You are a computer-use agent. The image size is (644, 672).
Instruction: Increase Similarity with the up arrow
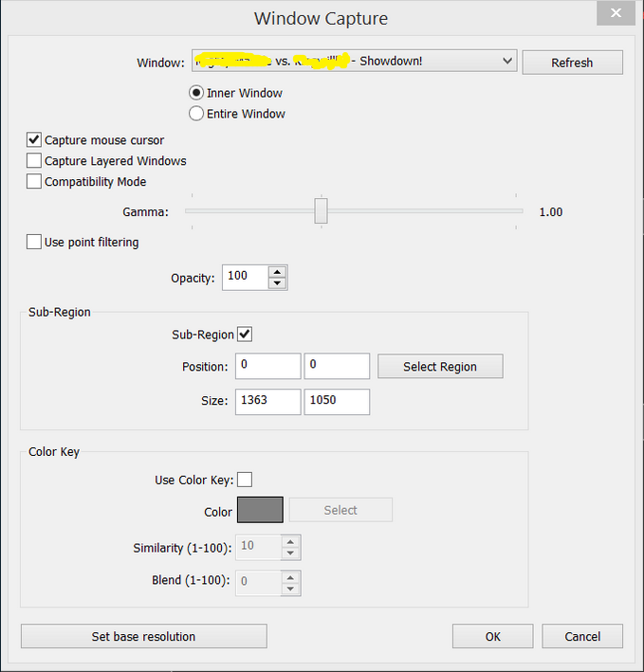tap(290, 542)
